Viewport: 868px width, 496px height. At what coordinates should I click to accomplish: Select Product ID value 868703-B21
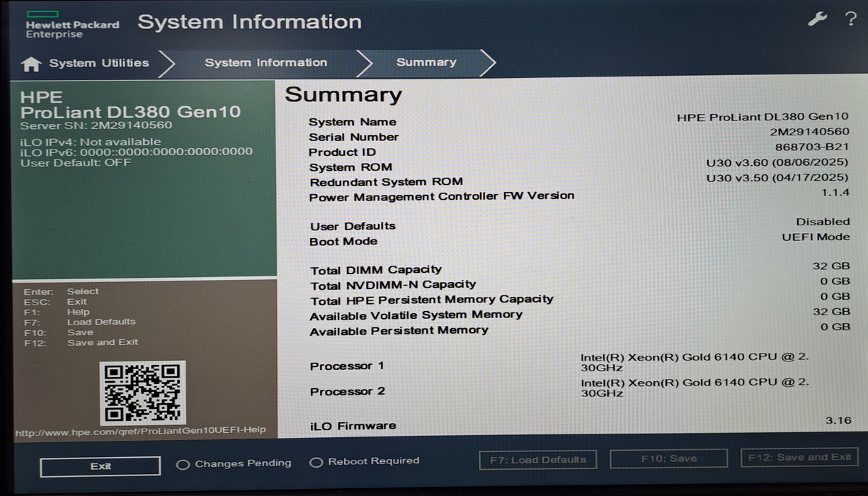point(812,147)
